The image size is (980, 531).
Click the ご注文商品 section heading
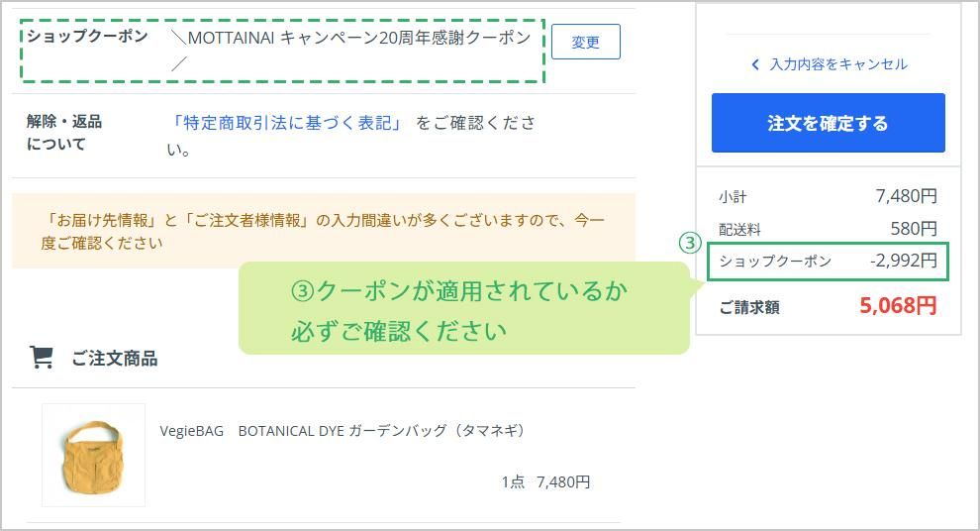click(x=114, y=359)
